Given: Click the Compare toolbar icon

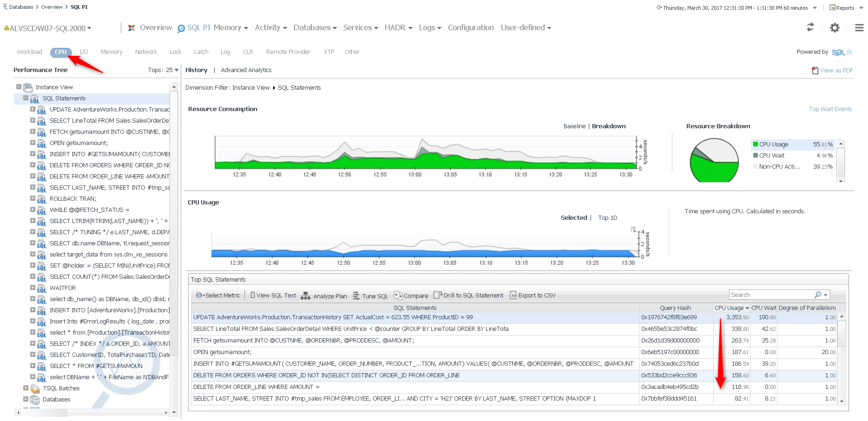Looking at the screenshot, I should 398,296.
